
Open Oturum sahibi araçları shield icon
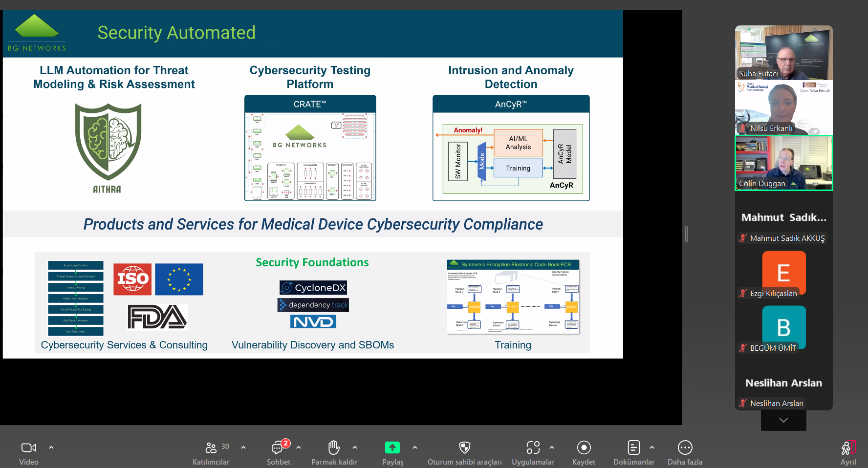tap(465, 447)
